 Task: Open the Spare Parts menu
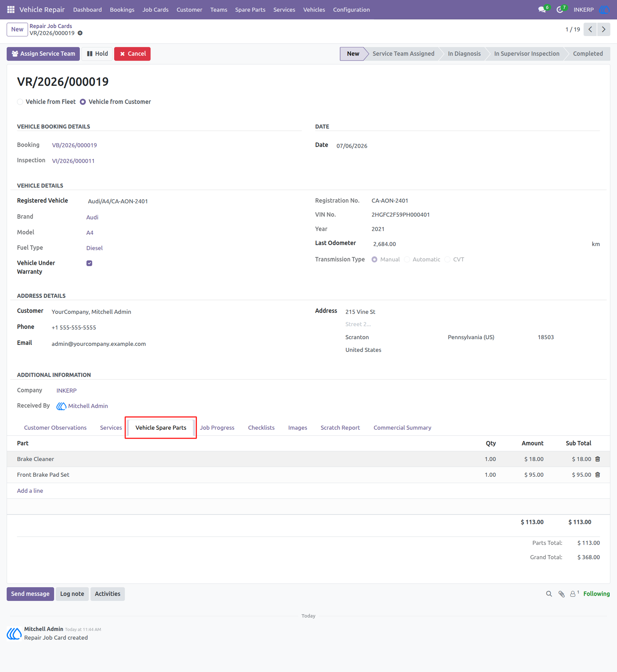(250, 9)
